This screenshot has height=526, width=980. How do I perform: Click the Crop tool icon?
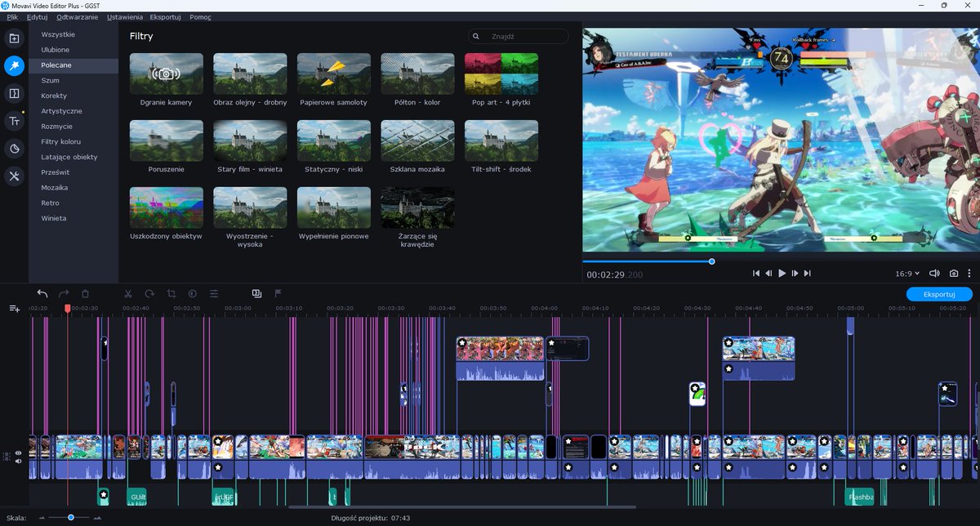pos(171,293)
